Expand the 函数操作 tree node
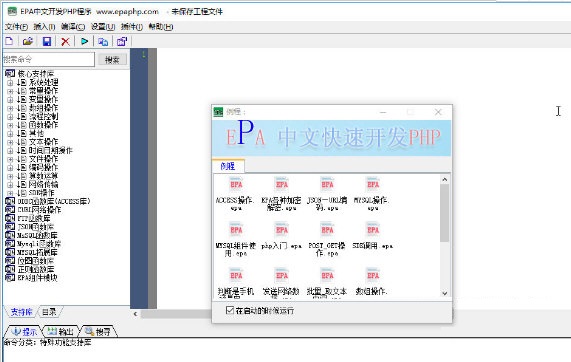The image size is (571, 362). pos(10,125)
